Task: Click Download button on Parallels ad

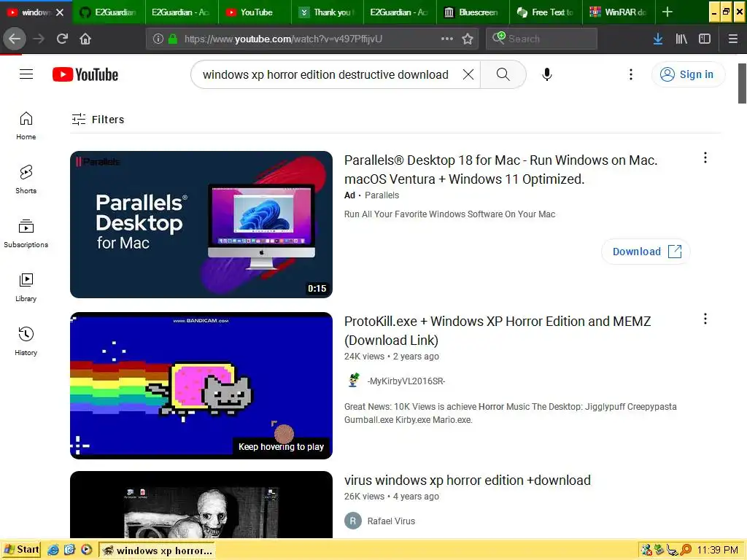Action: click(x=646, y=252)
